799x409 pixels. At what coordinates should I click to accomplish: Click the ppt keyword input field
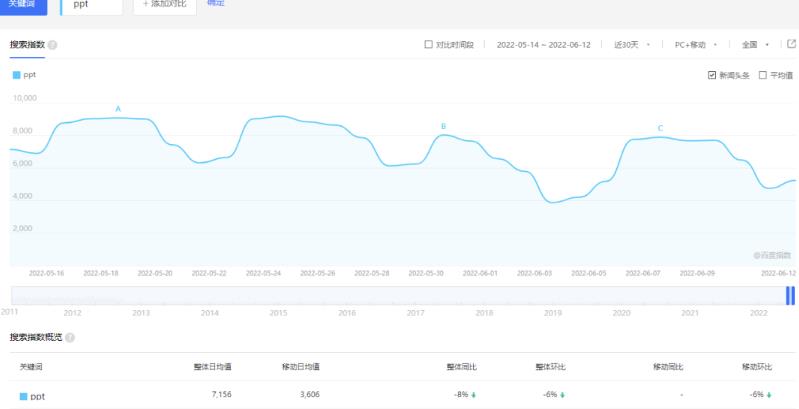92,5
